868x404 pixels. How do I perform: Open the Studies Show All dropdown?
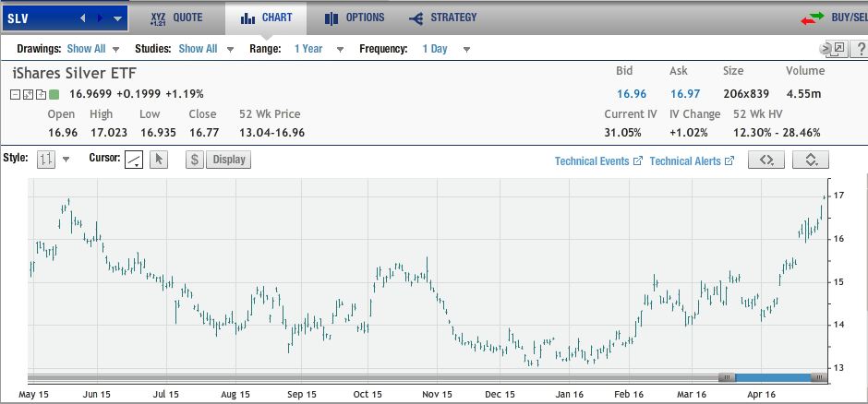206,49
